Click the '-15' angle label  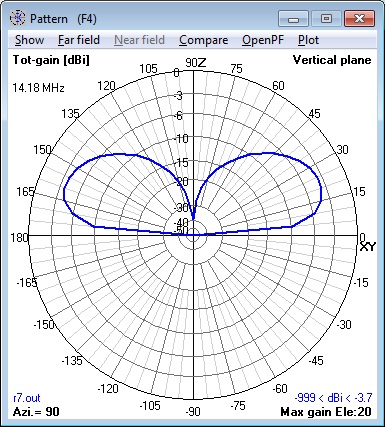tap(361, 283)
